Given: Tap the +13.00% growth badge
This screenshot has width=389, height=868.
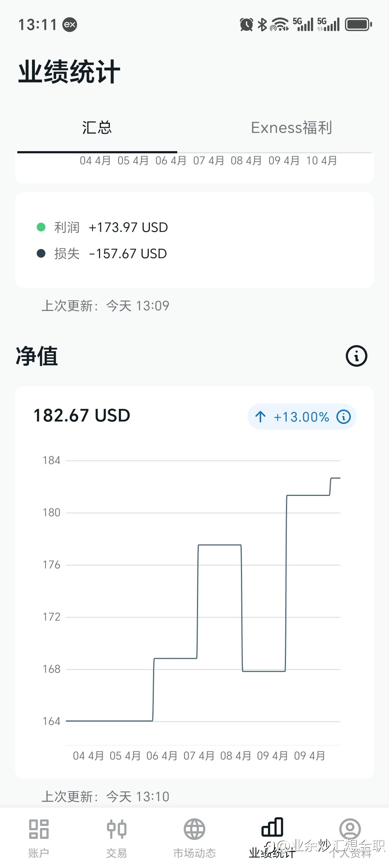Looking at the screenshot, I should [x=302, y=417].
